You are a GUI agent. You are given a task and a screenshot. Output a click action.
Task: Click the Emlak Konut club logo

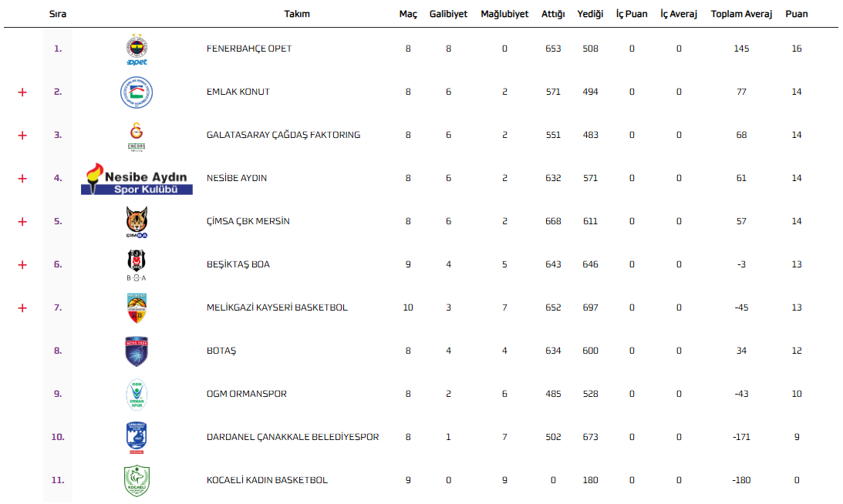[x=137, y=92]
